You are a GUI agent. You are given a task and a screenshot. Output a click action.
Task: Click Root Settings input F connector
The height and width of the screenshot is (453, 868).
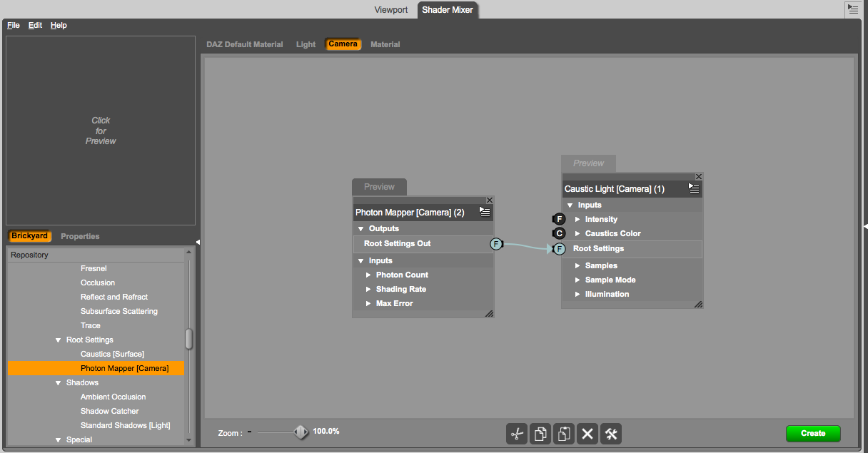point(559,249)
